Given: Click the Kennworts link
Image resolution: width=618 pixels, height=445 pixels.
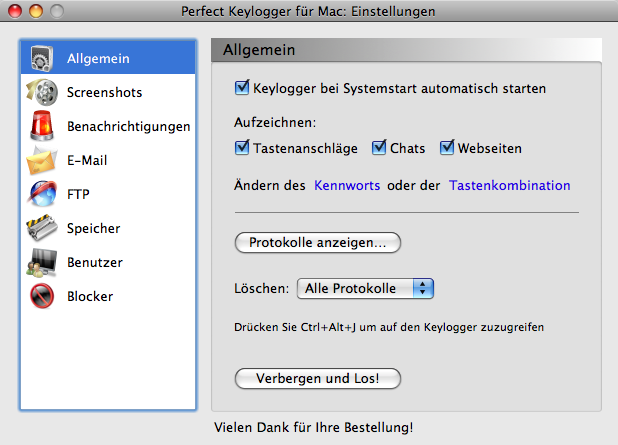Looking at the screenshot, I should [x=347, y=185].
